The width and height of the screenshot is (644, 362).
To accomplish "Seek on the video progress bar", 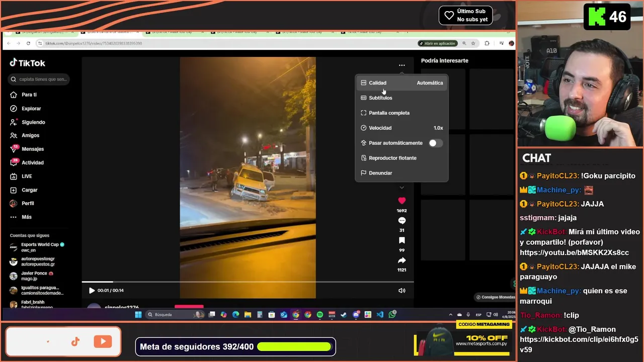I will point(248,282).
